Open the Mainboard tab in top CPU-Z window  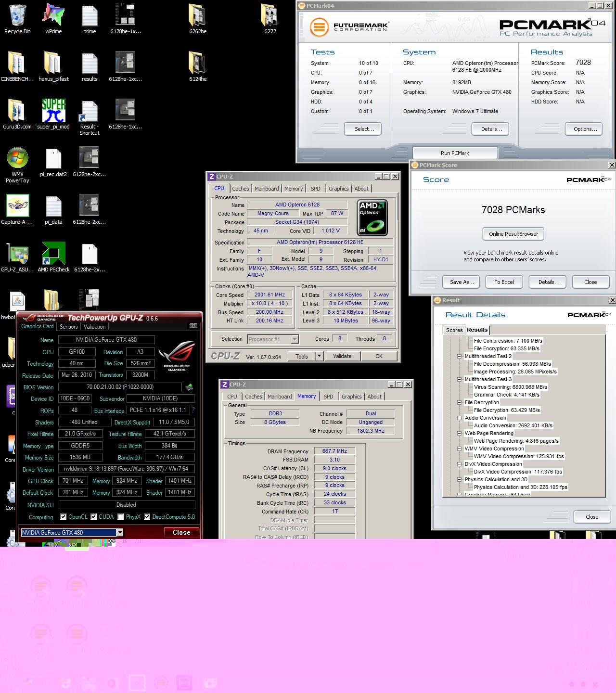coord(267,189)
